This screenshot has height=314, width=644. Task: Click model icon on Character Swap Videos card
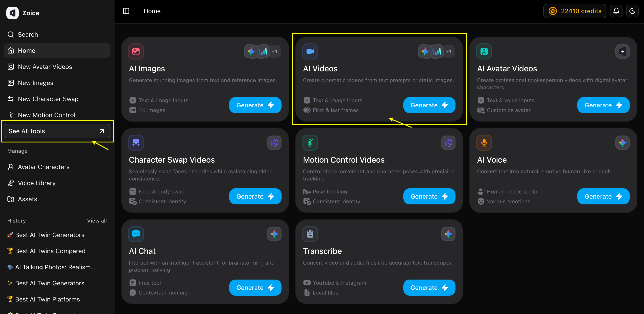(274, 143)
